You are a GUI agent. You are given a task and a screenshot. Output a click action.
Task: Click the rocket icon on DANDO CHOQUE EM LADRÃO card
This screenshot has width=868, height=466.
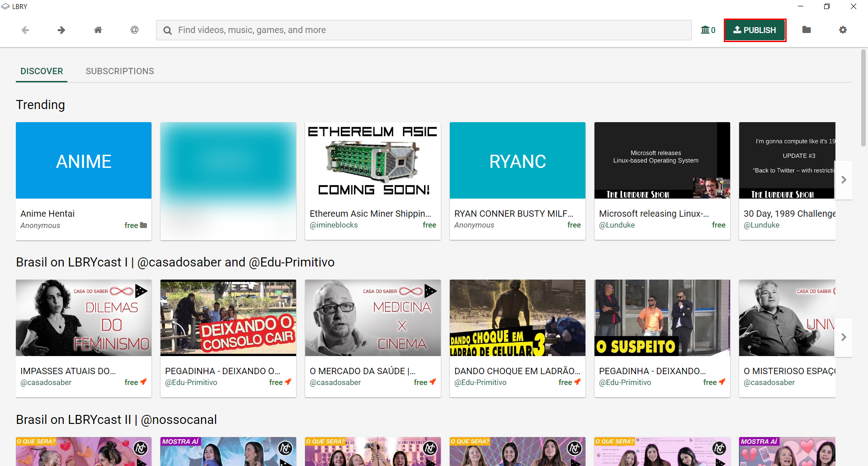coord(578,382)
